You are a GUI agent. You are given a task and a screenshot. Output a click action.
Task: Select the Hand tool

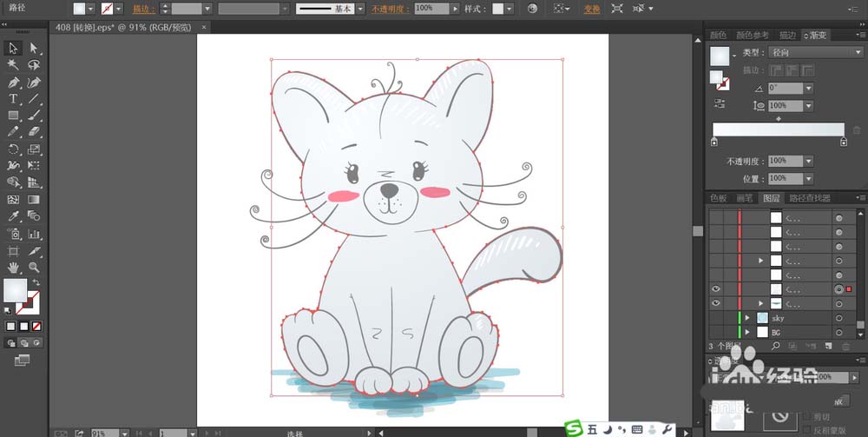tap(13, 268)
